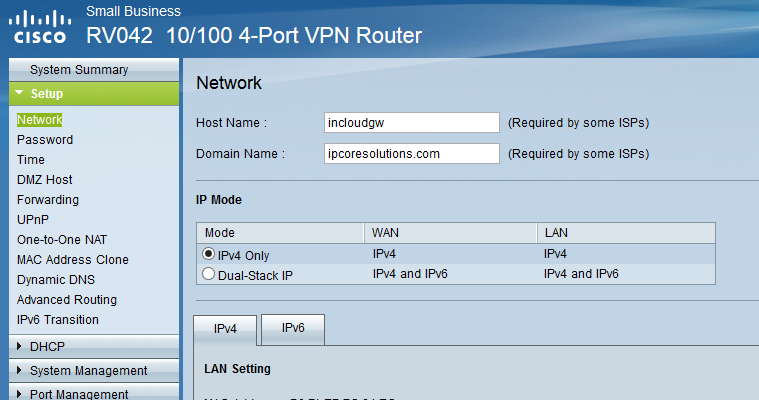This screenshot has width=759, height=400.
Task: Expand System Management menu section
Action: click(94, 370)
